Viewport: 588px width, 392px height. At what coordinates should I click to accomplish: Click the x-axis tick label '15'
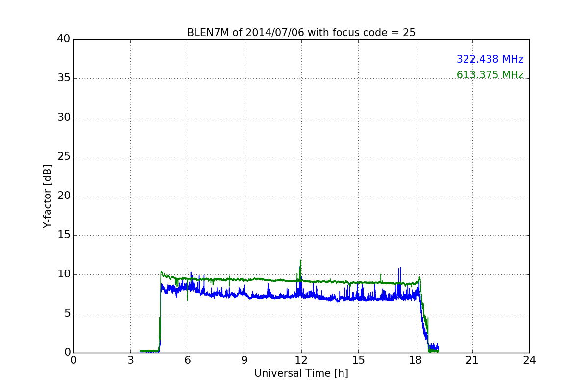(x=358, y=360)
